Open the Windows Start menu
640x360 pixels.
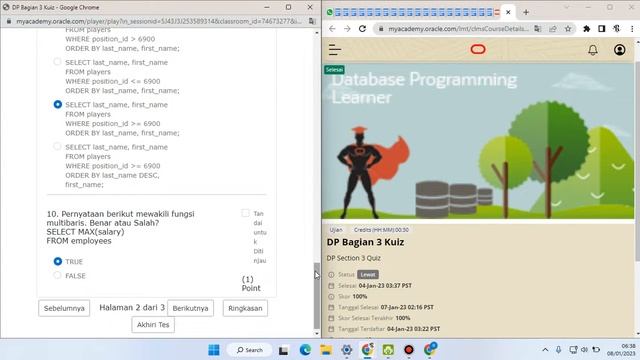(213, 350)
